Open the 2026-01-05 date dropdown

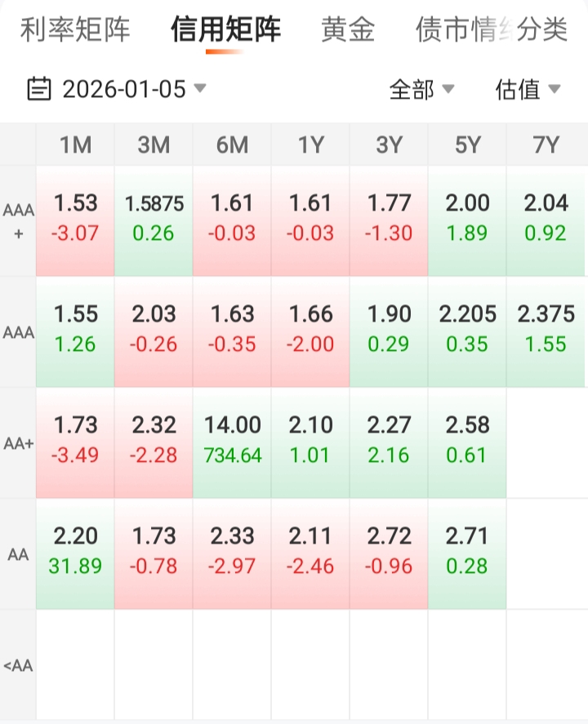(124, 88)
